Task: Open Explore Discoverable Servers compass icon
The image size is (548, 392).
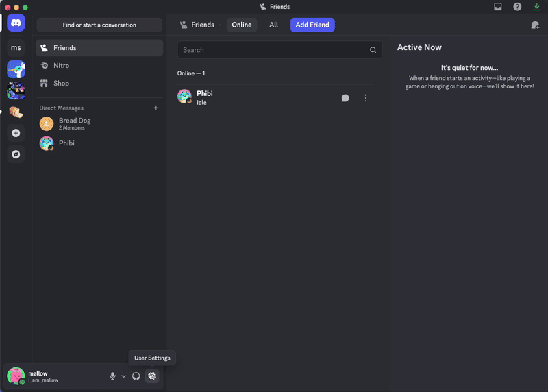Action: [16, 154]
